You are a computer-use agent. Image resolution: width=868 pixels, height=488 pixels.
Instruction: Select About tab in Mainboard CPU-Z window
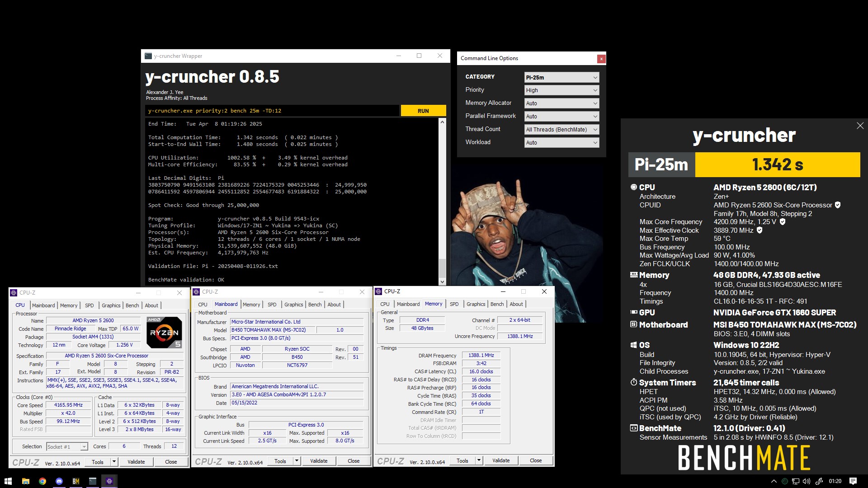[x=334, y=305]
